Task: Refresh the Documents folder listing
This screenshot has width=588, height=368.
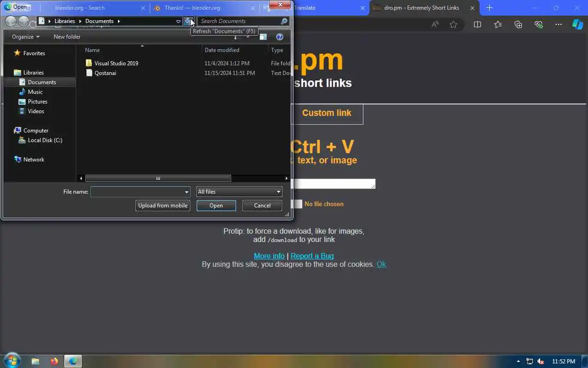Action: [188, 21]
